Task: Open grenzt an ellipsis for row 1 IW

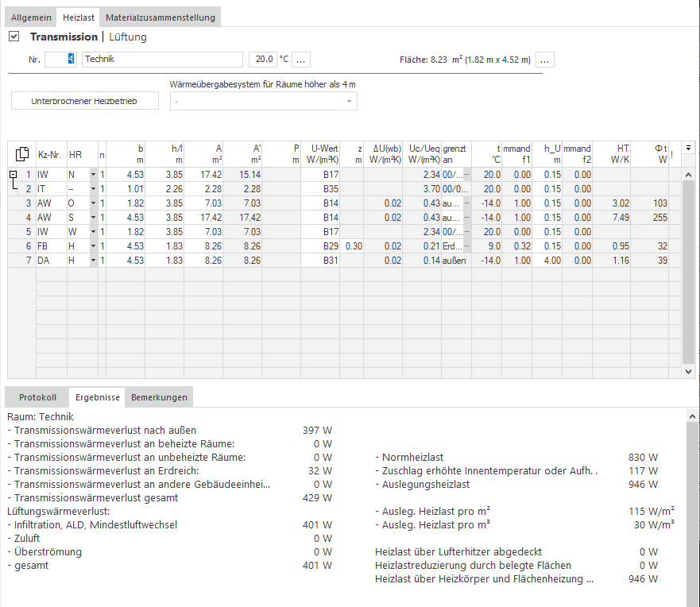Action: tap(467, 175)
